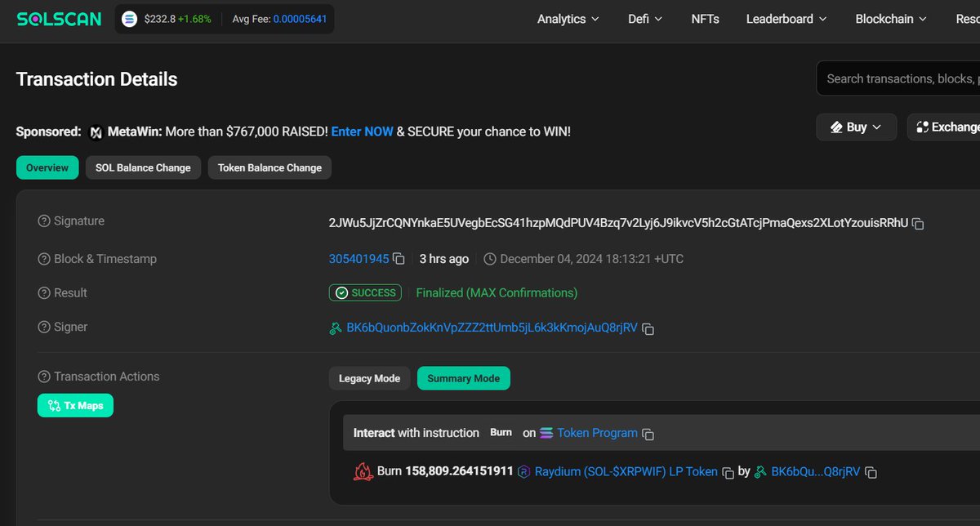Click the Signature help question icon
980x526 pixels.
44,221
